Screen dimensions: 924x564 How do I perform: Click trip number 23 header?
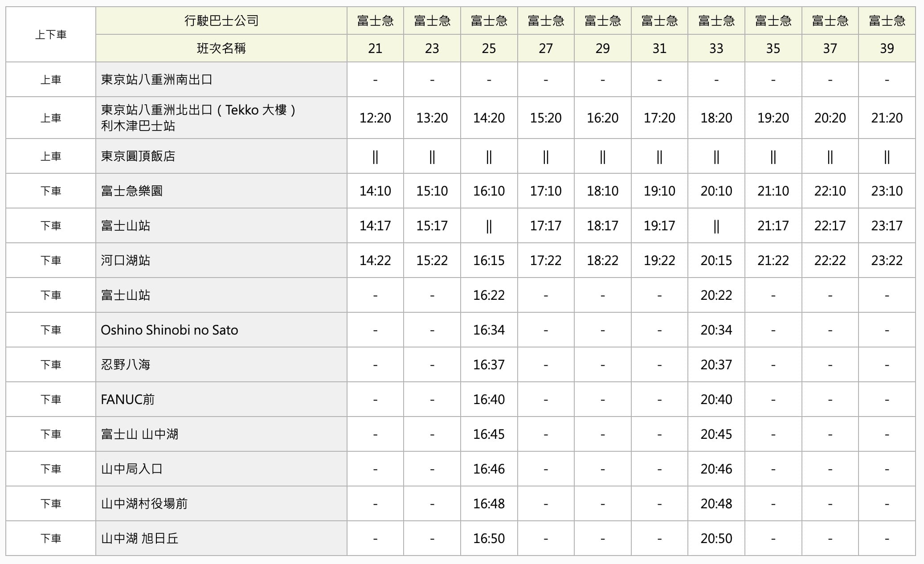click(432, 48)
